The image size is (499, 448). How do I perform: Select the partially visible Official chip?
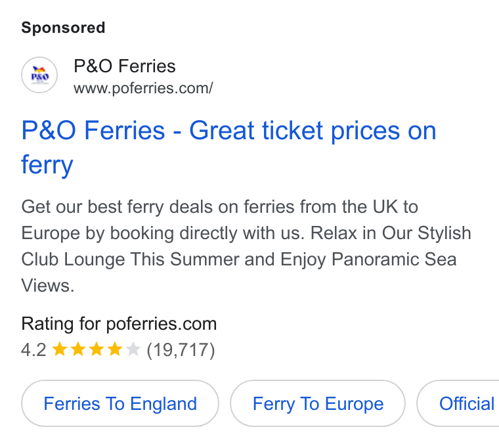tap(458, 403)
